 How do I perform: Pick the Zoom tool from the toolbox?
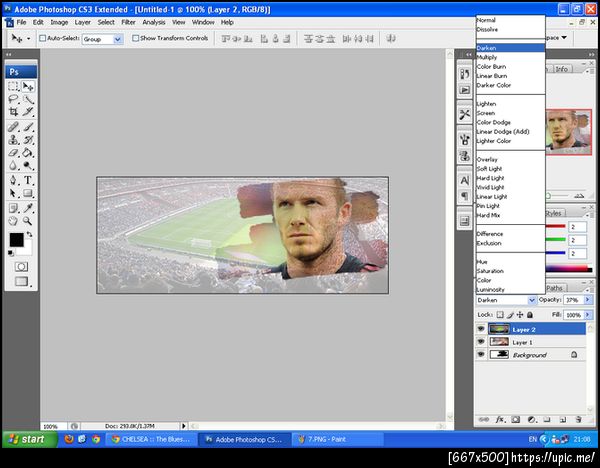28,220
